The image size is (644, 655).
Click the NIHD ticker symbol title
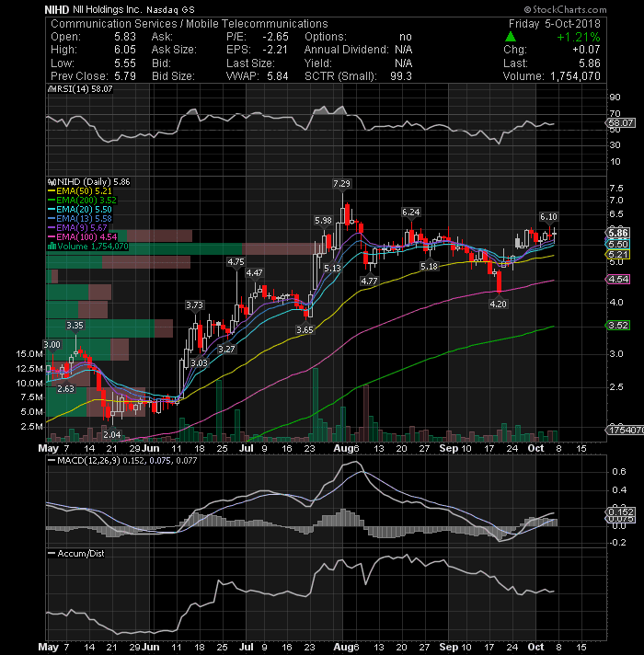click(57, 9)
